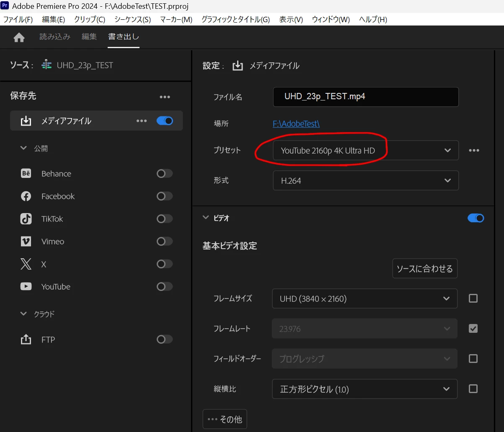
Task: Switch to the 読み込み tab
Action: point(55,37)
